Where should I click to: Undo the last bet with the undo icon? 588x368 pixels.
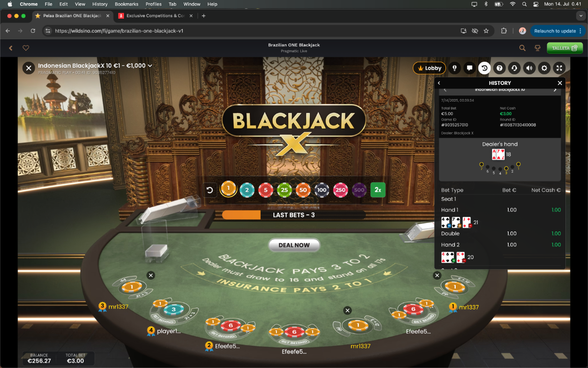click(210, 190)
